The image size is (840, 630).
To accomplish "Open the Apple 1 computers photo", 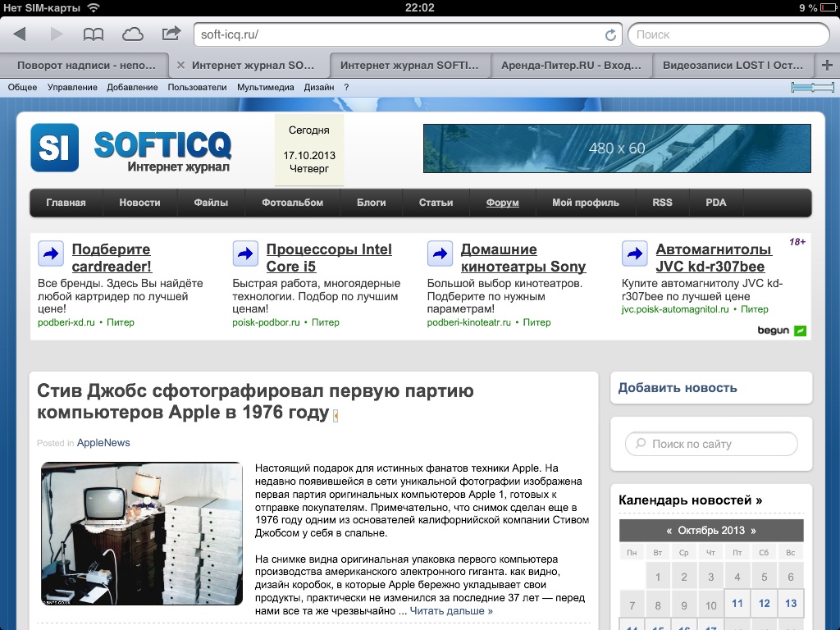I will pos(142,533).
